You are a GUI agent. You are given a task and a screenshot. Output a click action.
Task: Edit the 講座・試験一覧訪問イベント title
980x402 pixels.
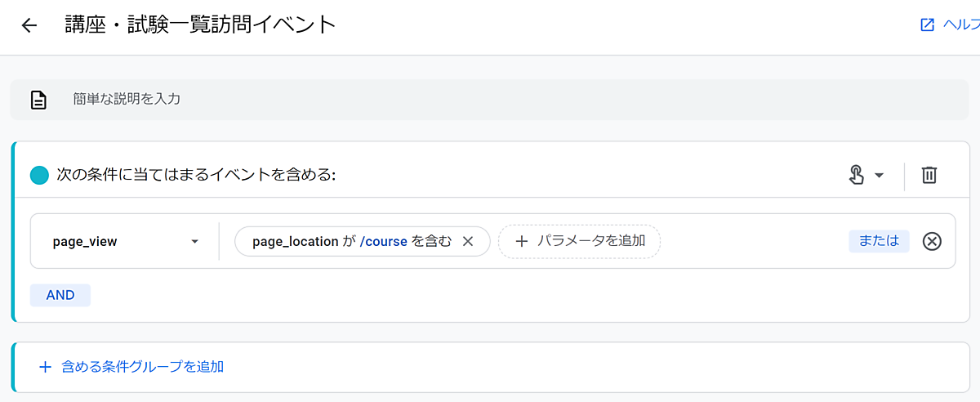coord(201,25)
